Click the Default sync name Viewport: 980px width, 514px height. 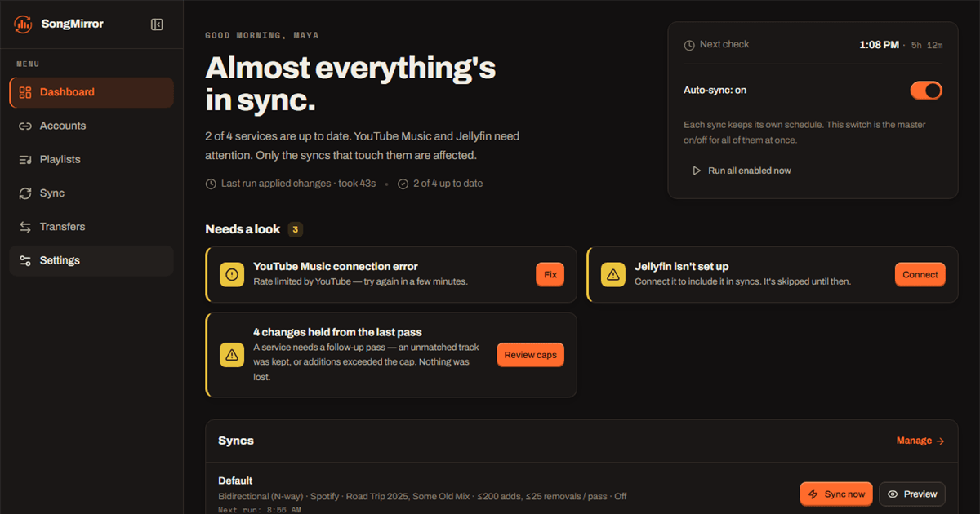(x=235, y=481)
